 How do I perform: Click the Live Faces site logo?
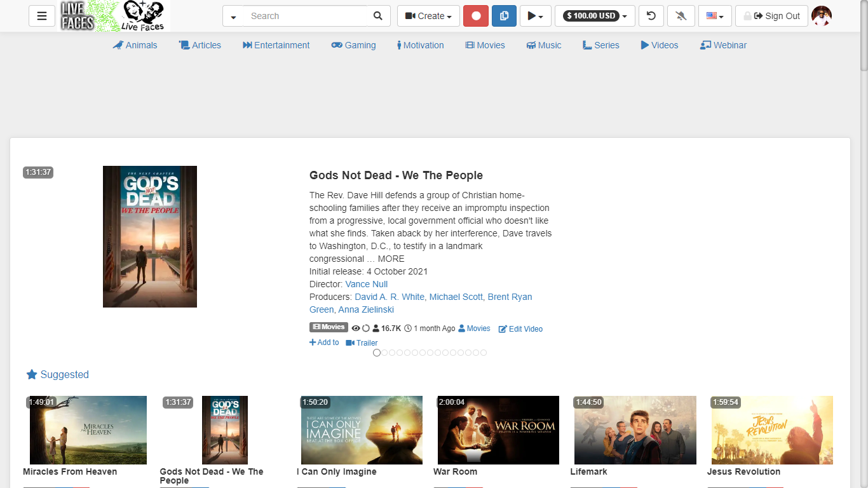click(x=115, y=16)
